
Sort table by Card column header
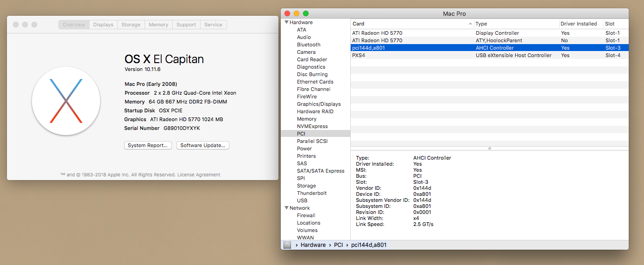pos(412,24)
